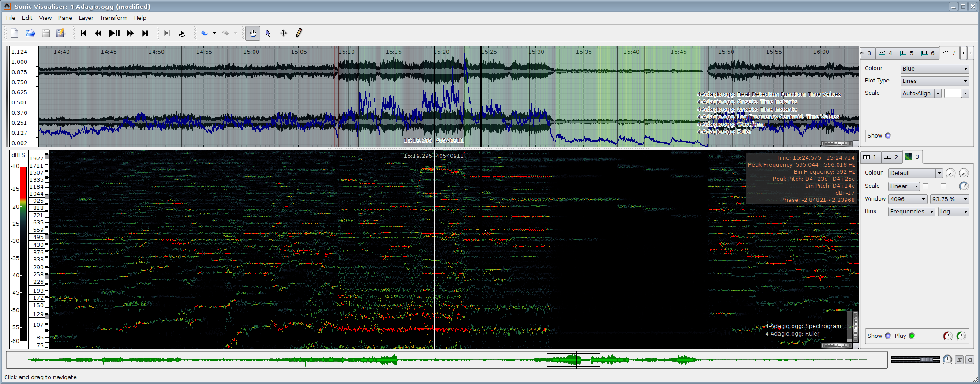This screenshot has height=384, width=980.
Task: Click the rewind double-arrow button
Action: click(98, 33)
